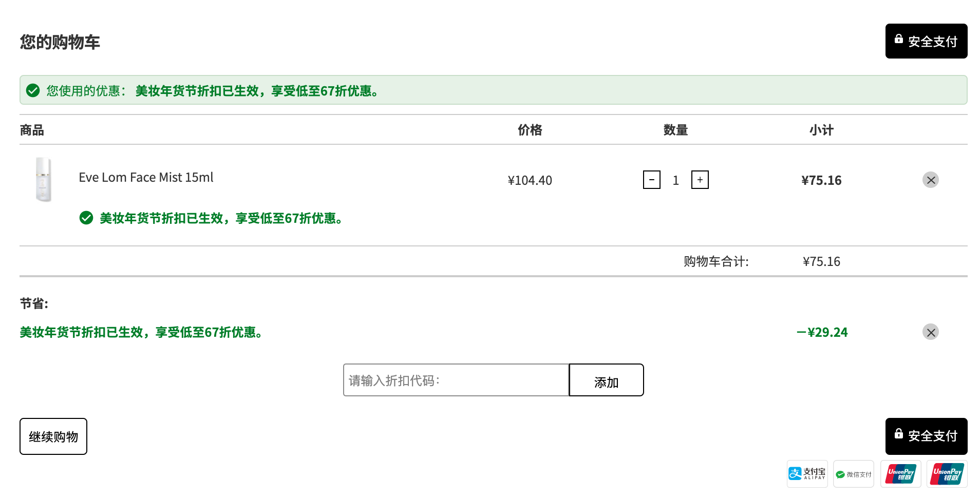980x498 pixels.
Task: Remove Eve Lom Face Mist from cart
Action: pos(931,180)
